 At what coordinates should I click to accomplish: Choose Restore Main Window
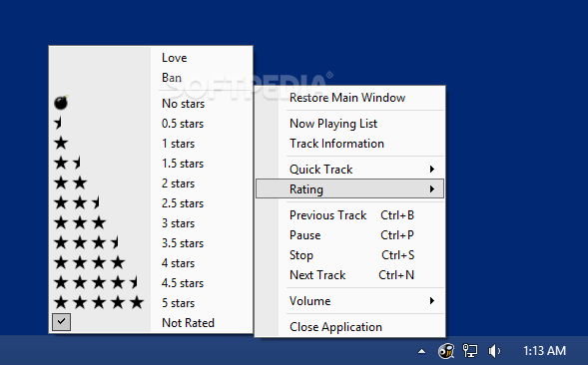(347, 98)
